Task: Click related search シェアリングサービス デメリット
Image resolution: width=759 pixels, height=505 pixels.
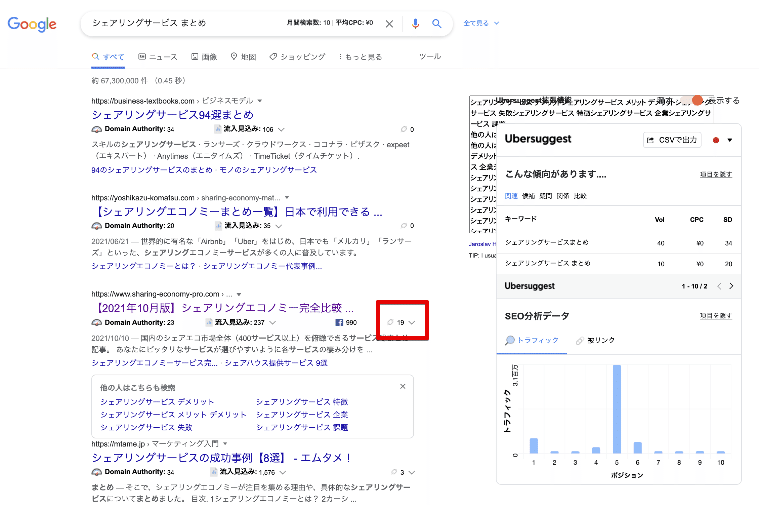Action: pyautogui.click(x=157, y=402)
